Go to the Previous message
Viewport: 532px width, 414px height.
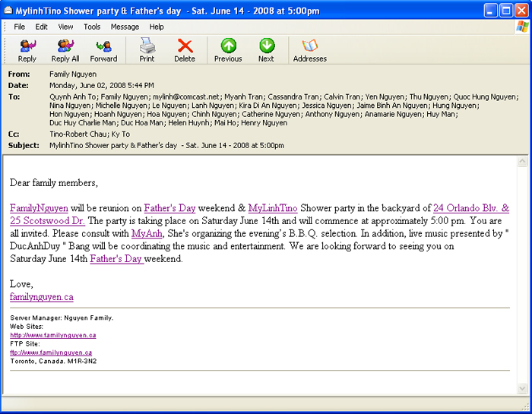pos(228,50)
